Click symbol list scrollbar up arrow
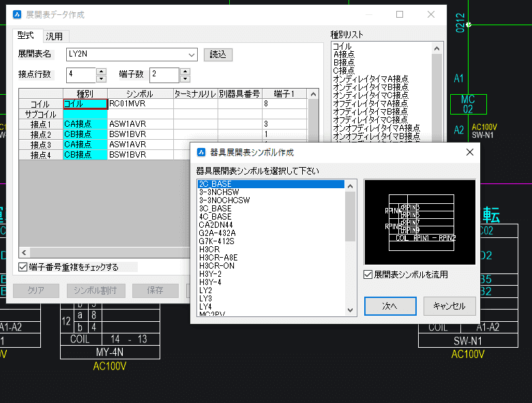 tap(351, 186)
